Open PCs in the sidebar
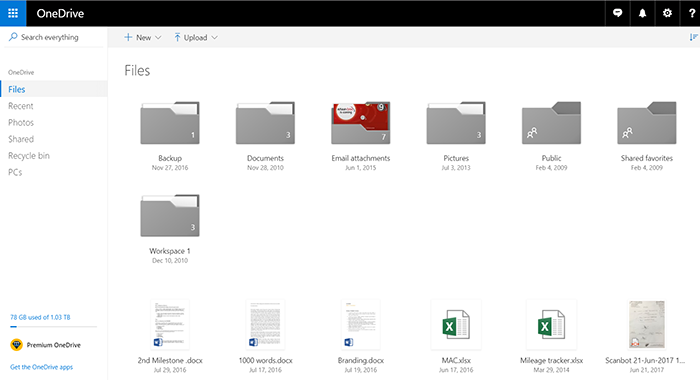The height and width of the screenshot is (380, 700). (x=15, y=172)
